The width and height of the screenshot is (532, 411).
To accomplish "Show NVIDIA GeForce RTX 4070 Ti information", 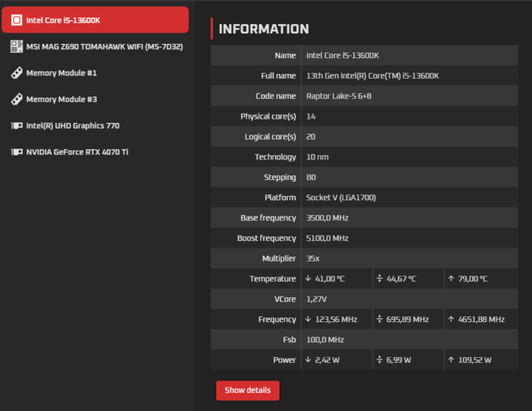I will pos(77,153).
